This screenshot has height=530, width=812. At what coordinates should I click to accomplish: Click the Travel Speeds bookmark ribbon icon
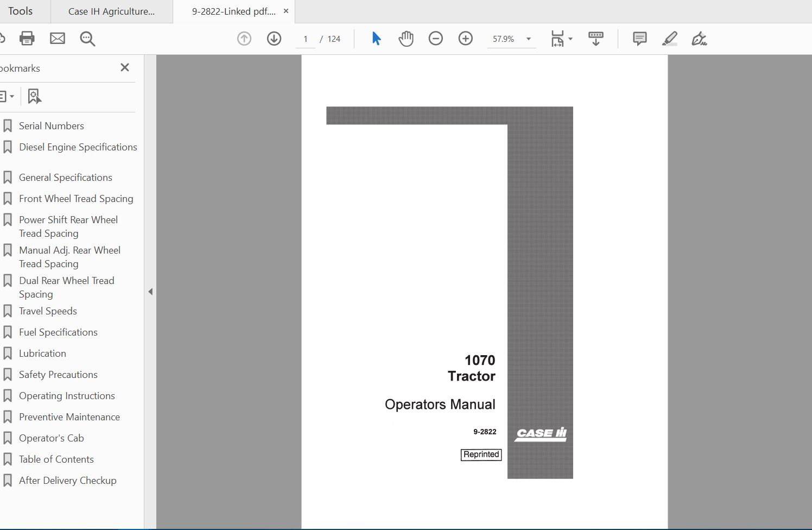[8, 311]
